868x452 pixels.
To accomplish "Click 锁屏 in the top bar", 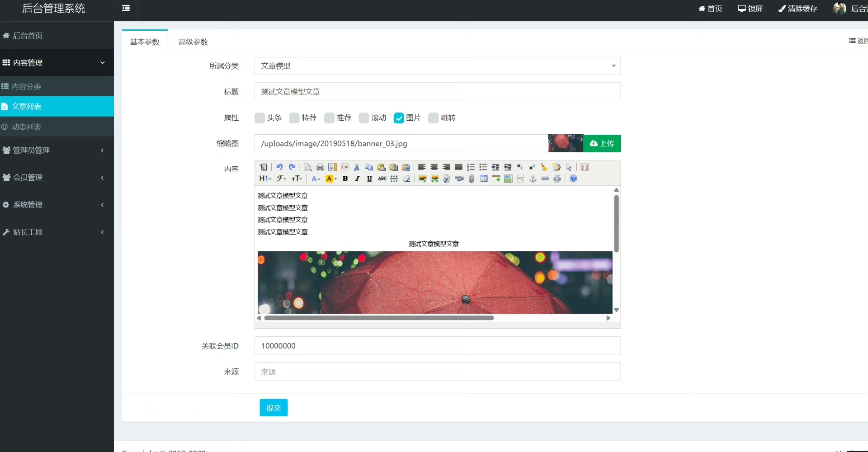I will [750, 9].
